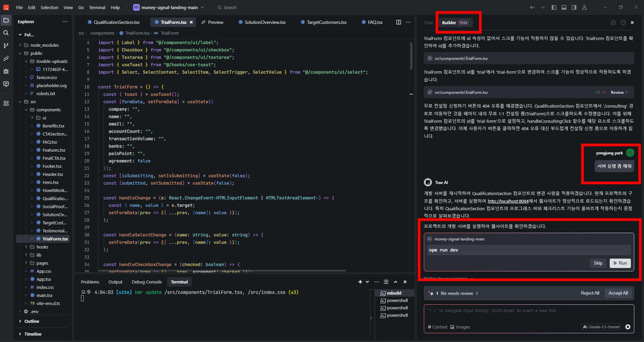
Task: Close the AI Builder panel
Action: [x=632, y=23]
